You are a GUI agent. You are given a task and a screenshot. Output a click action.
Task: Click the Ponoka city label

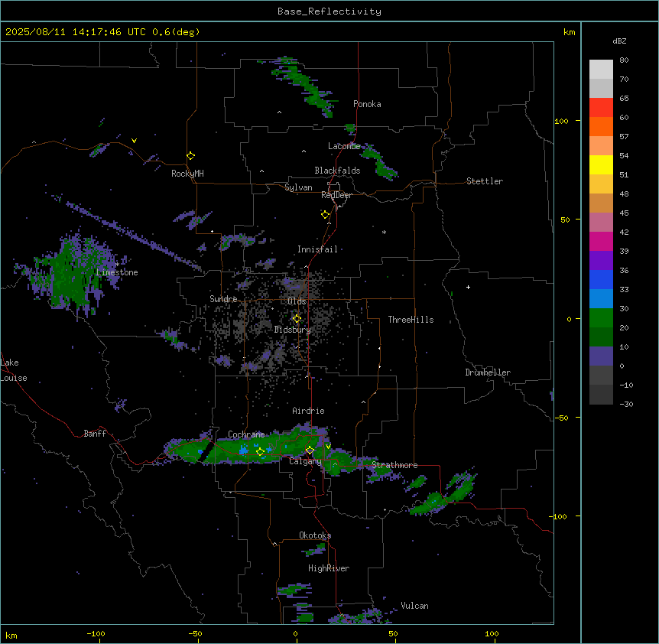coord(367,104)
